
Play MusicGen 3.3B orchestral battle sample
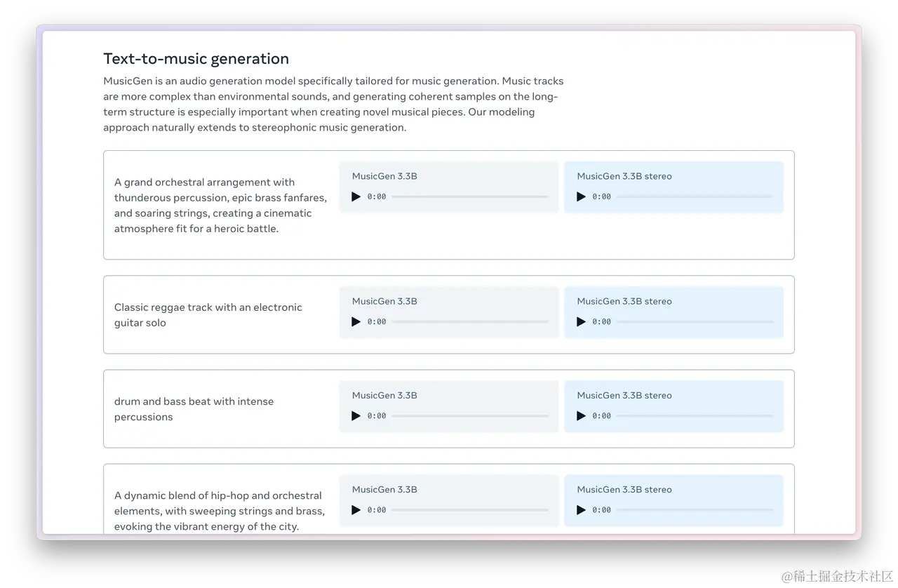[x=356, y=196]
